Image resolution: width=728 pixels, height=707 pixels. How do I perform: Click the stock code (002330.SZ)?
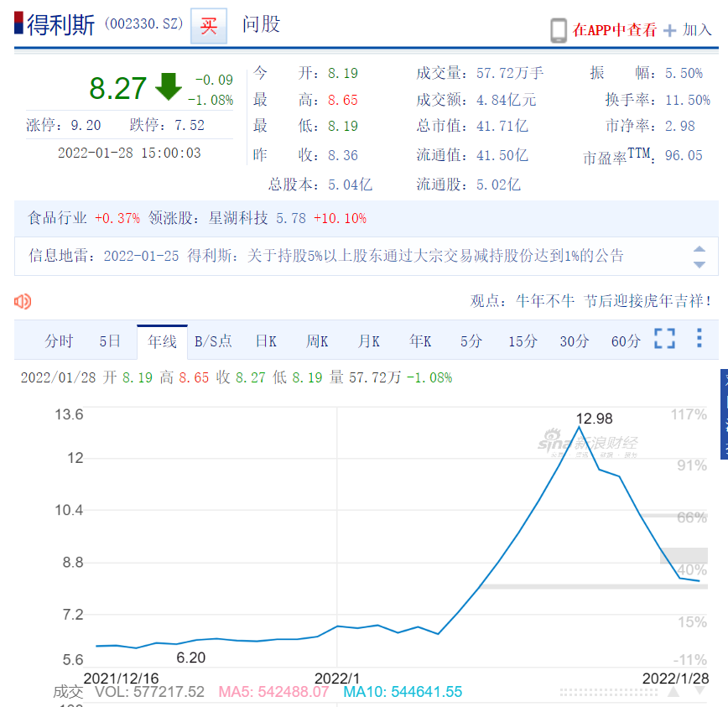coord(144,23)
